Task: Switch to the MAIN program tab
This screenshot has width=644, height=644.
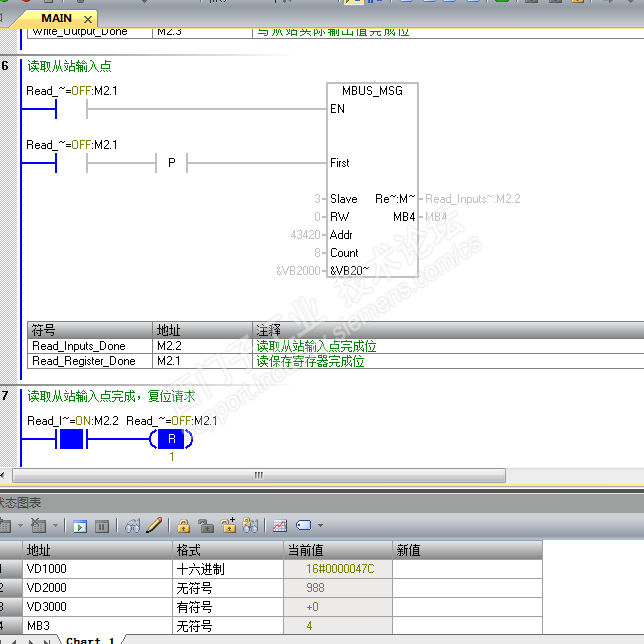Action: (56, 18)
